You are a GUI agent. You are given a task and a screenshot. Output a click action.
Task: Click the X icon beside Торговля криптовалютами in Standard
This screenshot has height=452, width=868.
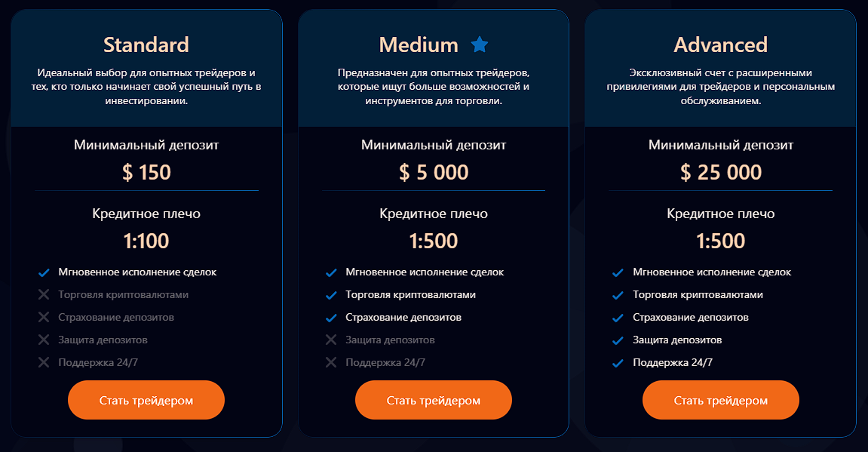pyautogui.click(x=43, y=295)
